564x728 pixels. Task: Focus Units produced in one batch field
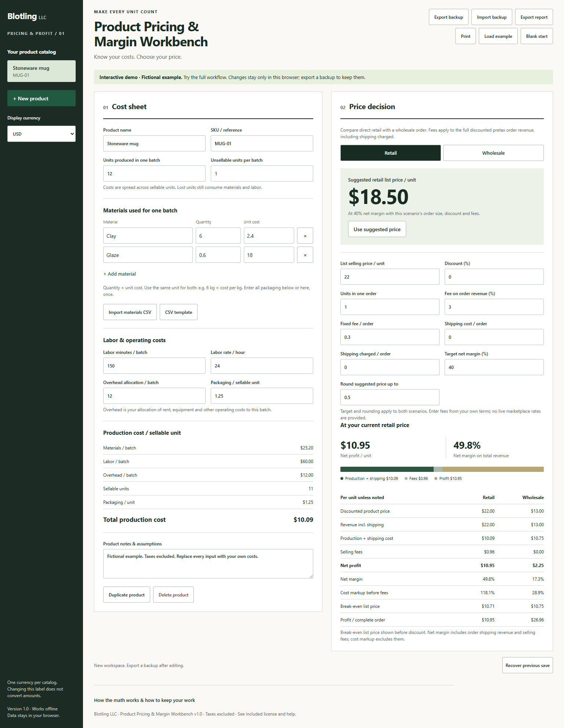click(154, 173)
